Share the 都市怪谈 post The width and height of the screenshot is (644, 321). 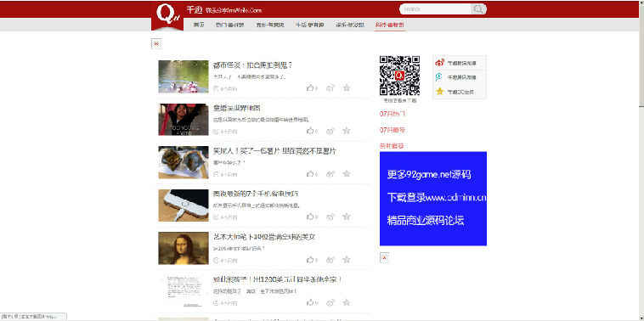tap(330, 87)
